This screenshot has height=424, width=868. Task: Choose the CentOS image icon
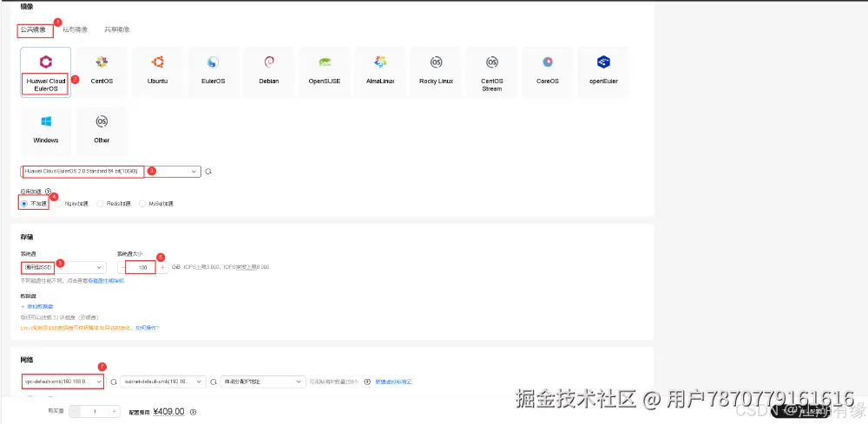coord(102,62)
